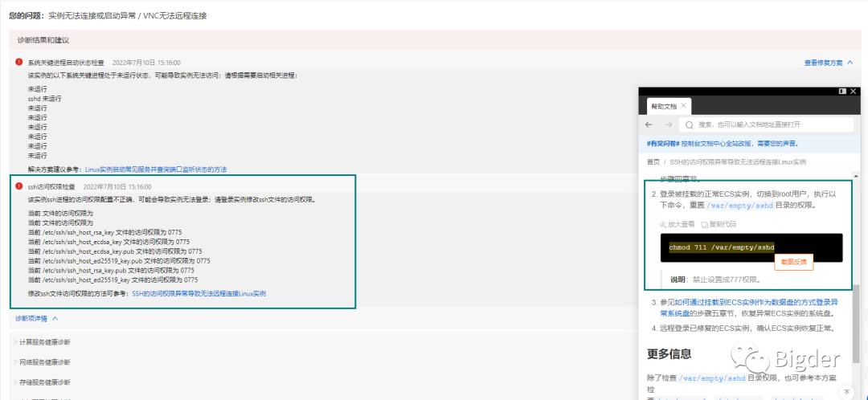This screenshot has width=868, height=400.
Task: Click the 复制代码 copy icon
Action: pos(705,225)
